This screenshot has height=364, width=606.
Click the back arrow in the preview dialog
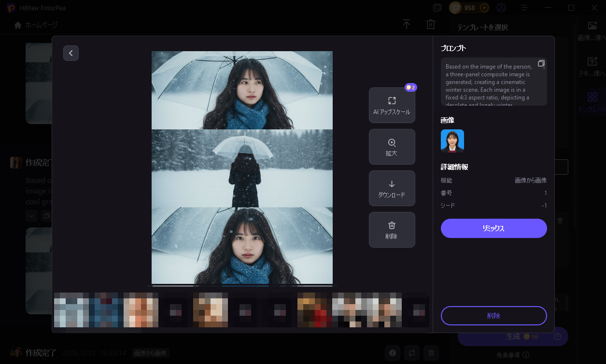(71, 53)
